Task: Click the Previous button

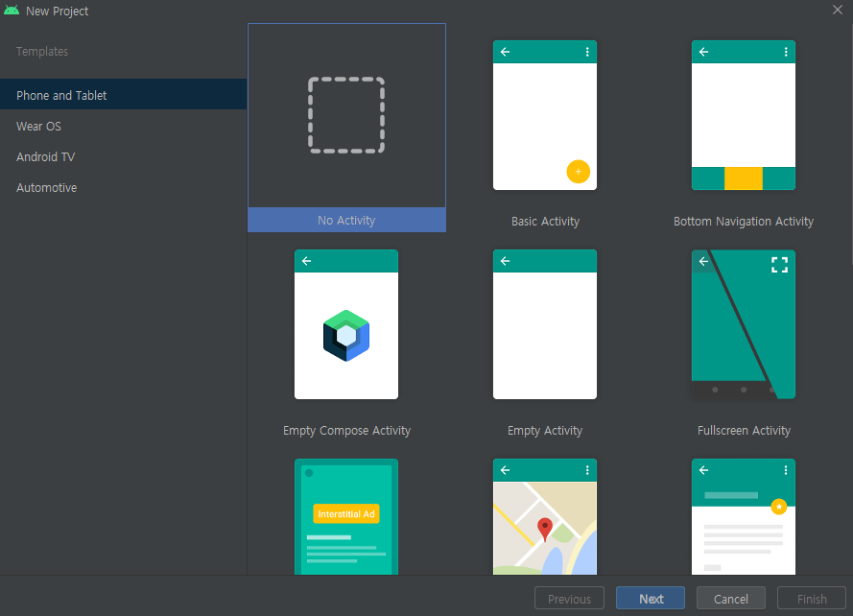Action: 569,598
